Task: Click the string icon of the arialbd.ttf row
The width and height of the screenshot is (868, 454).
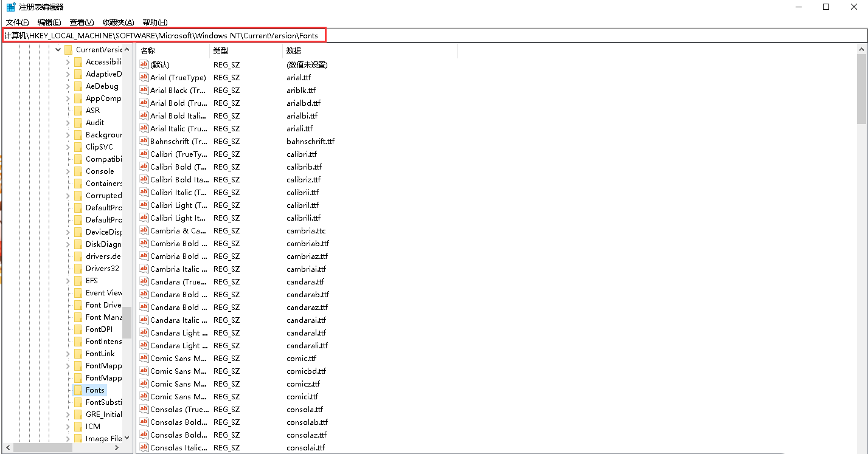Action: pos(144,103)
